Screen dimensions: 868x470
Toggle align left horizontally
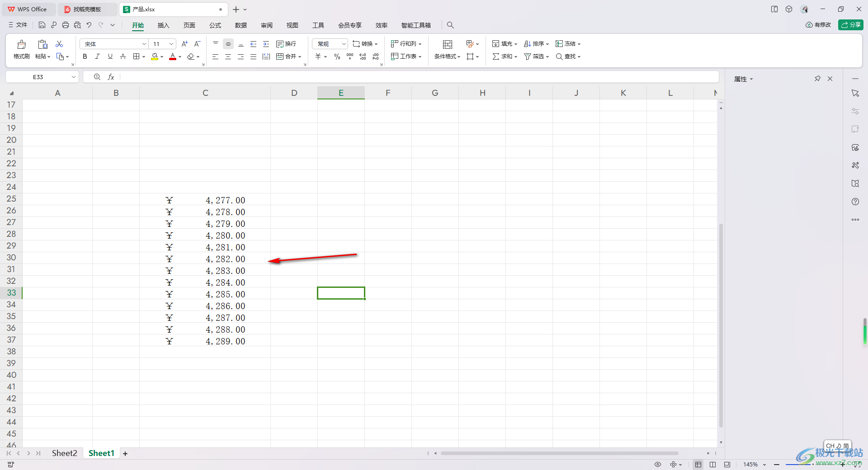216,56
